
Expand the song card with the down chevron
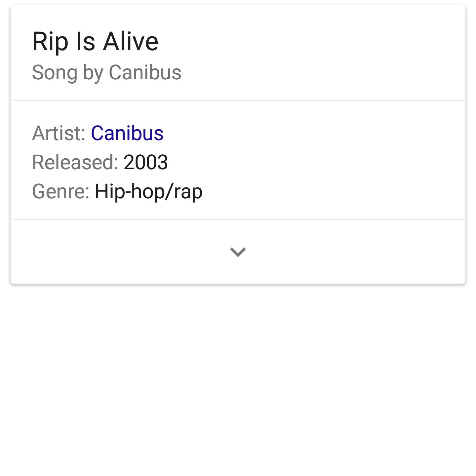pyautogui.click(x=238, y=252)
